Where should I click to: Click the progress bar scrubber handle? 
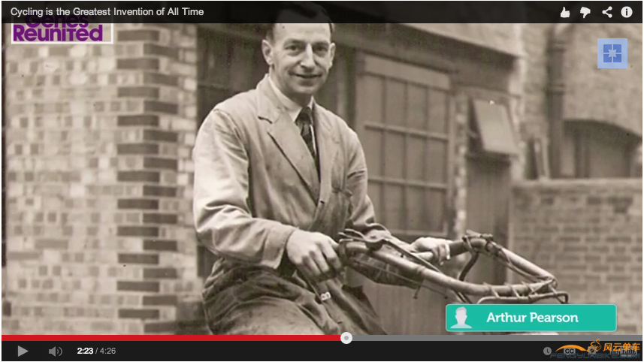pyautogui.click(x=346, y=338)
